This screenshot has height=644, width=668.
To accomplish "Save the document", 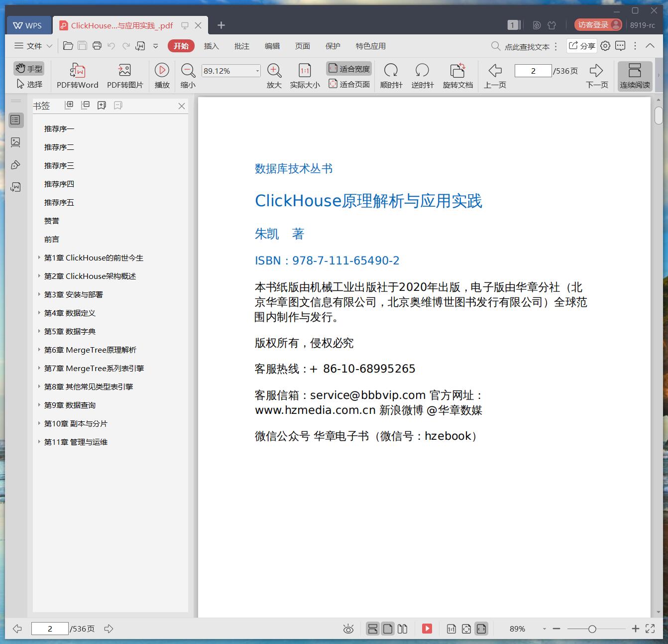I will [82, 46].
